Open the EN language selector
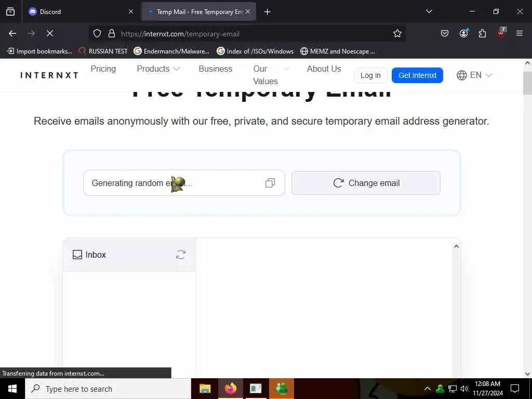Viewport: 532px width, 399px height. 474,75
